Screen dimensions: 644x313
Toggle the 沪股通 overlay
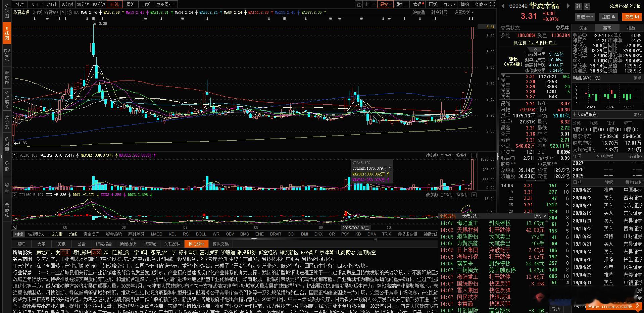[418, 12]
